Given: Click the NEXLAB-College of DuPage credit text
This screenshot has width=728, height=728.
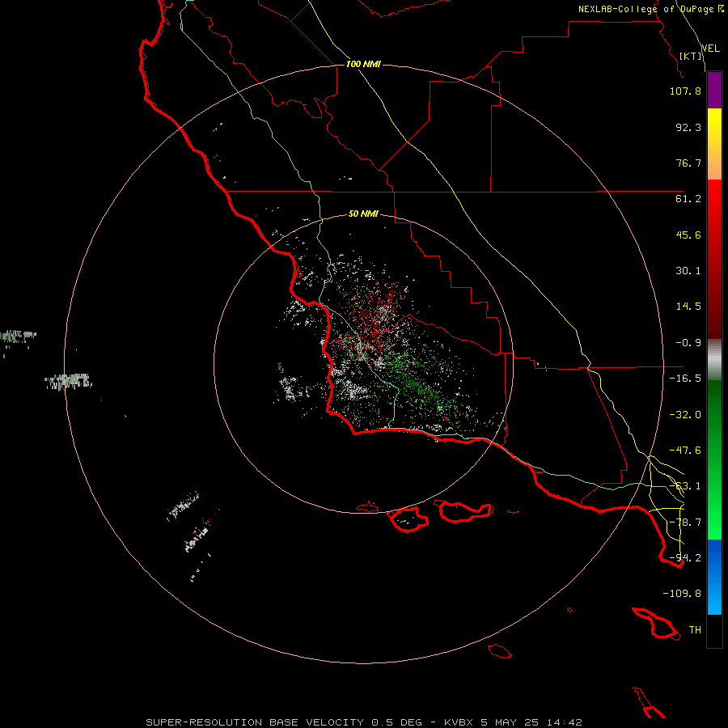Looking at the screenshot, I should pos(645,9).
